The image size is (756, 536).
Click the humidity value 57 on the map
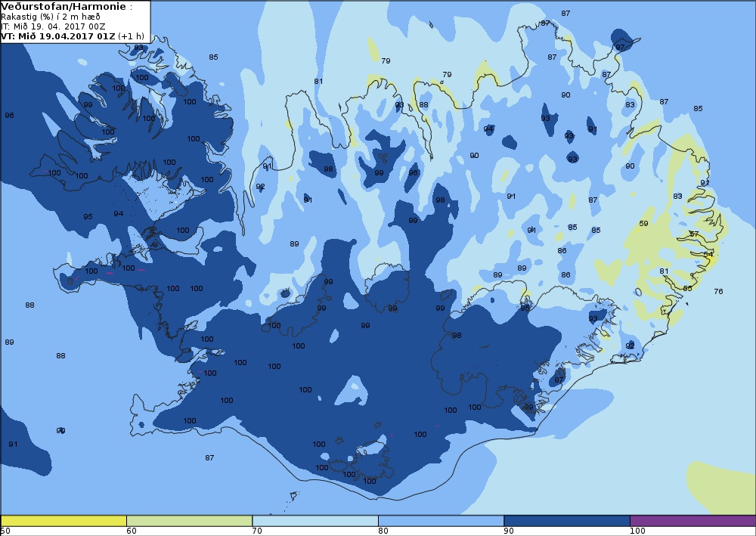tap(694, 234)
